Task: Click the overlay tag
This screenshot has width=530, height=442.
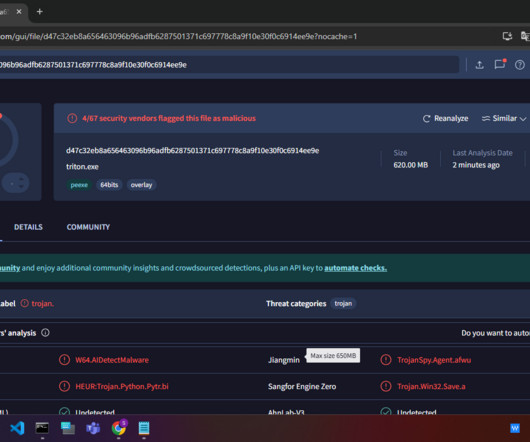Action: tap(141, 185)
